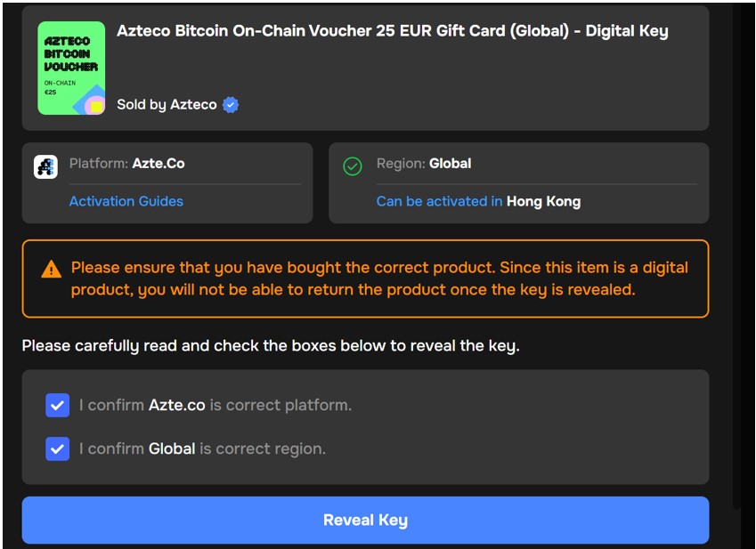Image resolution: width=756 pixels, height=549 pixels.
Task: Click the Hong Kong country name
Action: coord(543,201)
